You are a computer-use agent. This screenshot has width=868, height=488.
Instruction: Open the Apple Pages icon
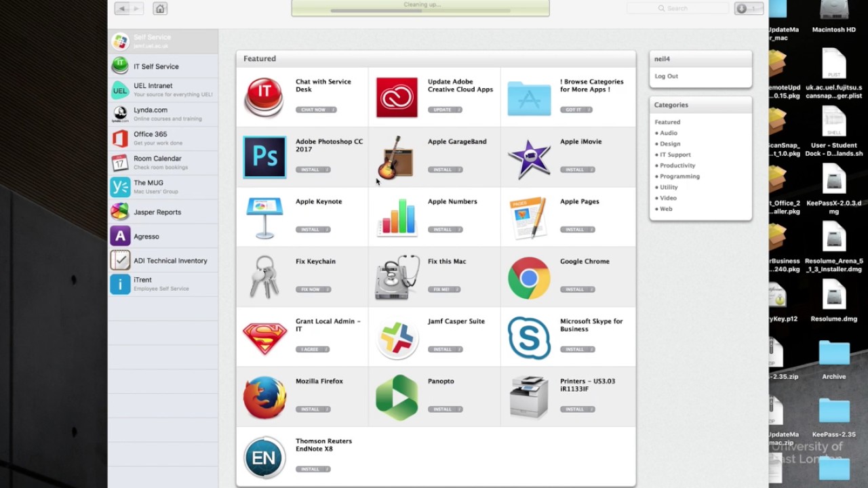pyautogui.click(x=529, y=218)
